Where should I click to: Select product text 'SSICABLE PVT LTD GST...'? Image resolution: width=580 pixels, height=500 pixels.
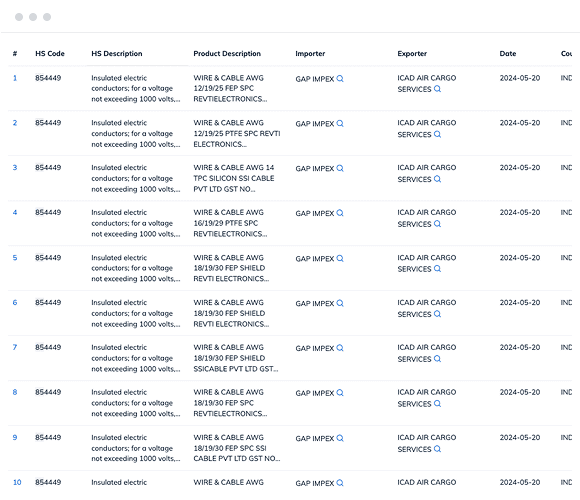click(236, 369)
